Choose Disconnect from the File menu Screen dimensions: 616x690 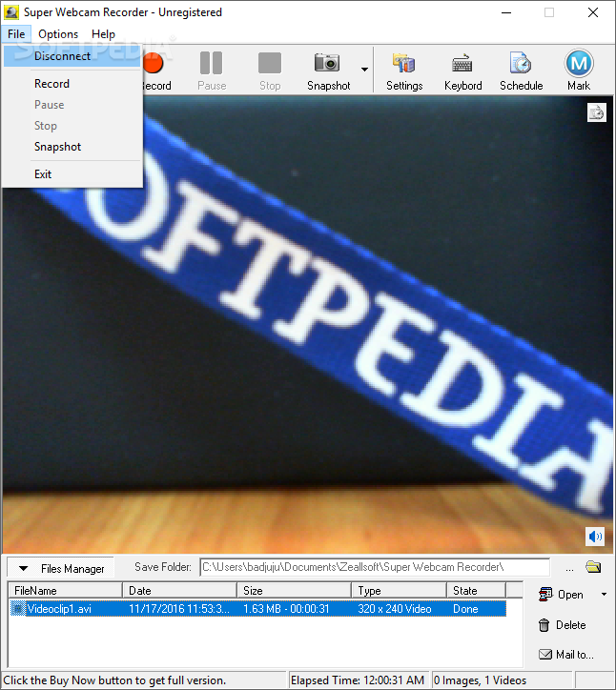pyautogui.click(x=72, y=56)
